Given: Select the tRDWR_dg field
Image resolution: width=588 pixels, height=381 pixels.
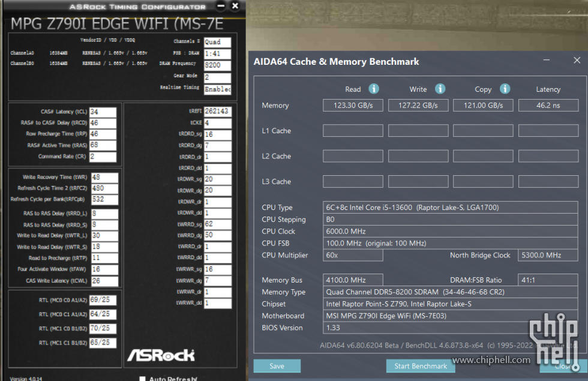Looking at the screenshot, I should 217,191.
